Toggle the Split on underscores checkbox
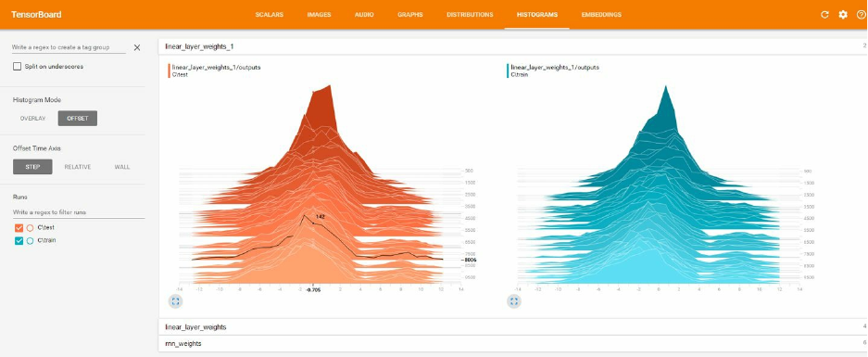 coord(18,67)
